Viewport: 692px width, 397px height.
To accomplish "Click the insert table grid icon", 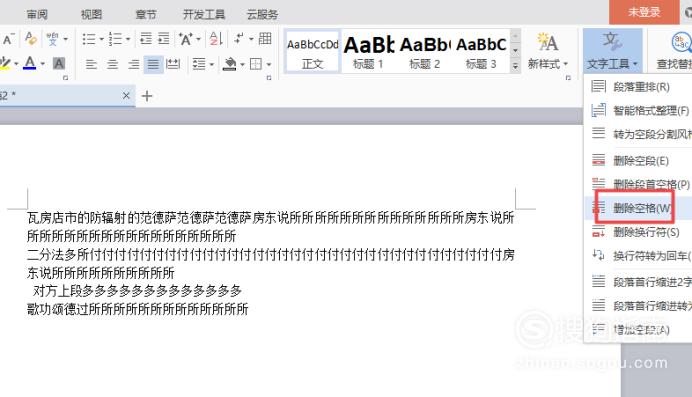I will (x=265, y=39).
